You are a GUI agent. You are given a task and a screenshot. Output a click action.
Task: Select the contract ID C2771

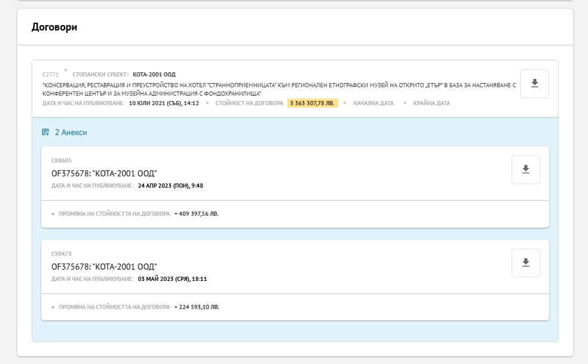click(50, 75)
